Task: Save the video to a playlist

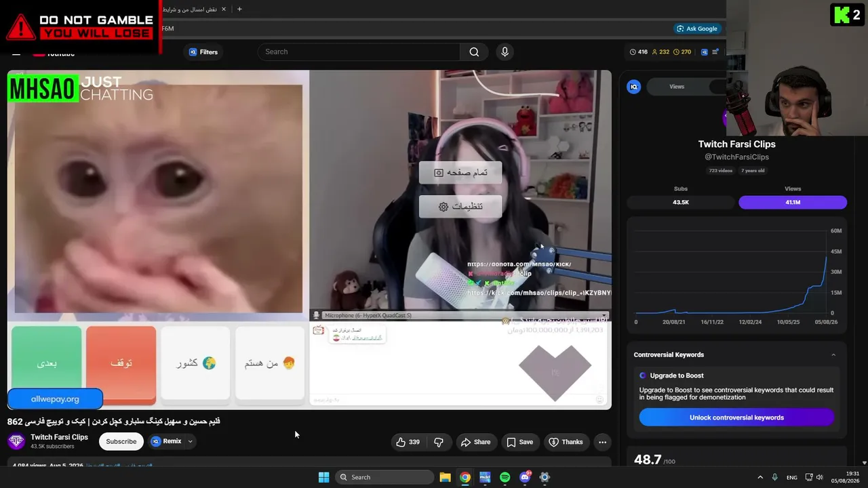Action: click(520, 442)
